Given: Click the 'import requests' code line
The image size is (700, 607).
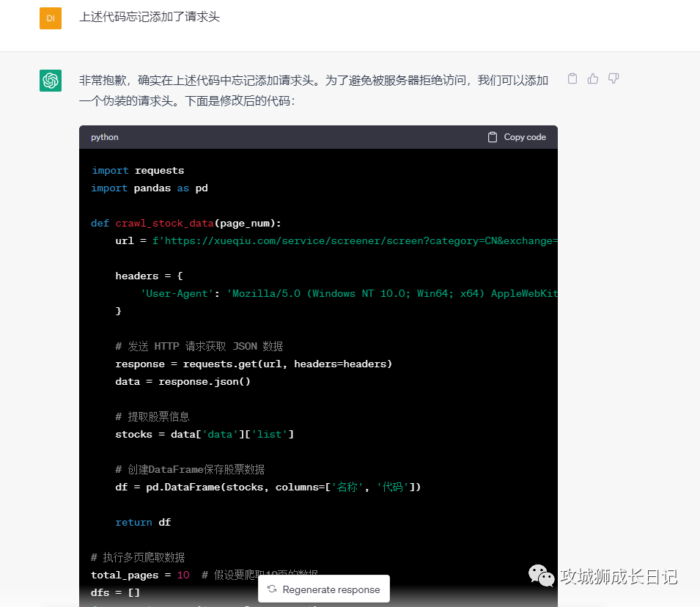Looking at the screenshot, I should (138, 171).
